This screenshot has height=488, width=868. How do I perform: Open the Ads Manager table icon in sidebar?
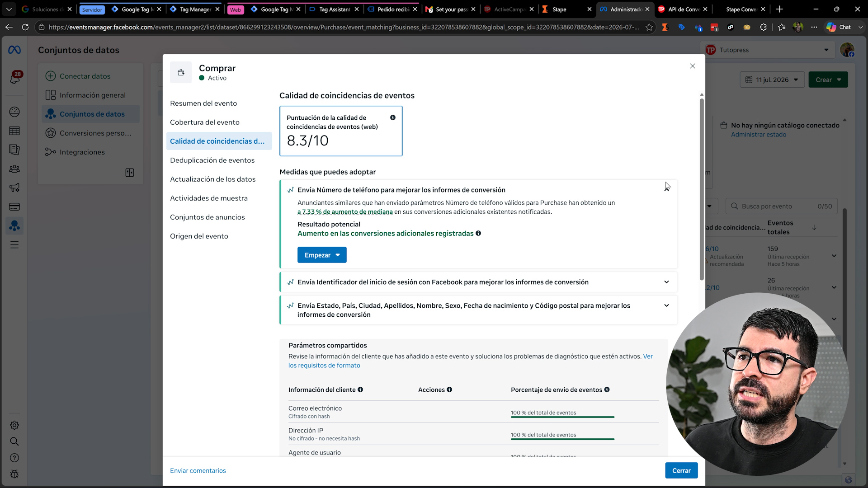14,131
